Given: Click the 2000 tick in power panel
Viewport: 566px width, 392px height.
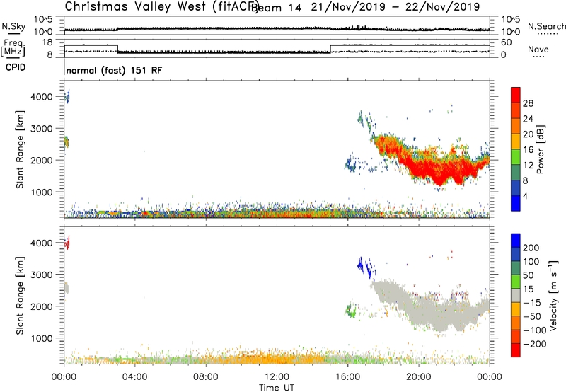Looking at the screenshot, I should [41, 160].
